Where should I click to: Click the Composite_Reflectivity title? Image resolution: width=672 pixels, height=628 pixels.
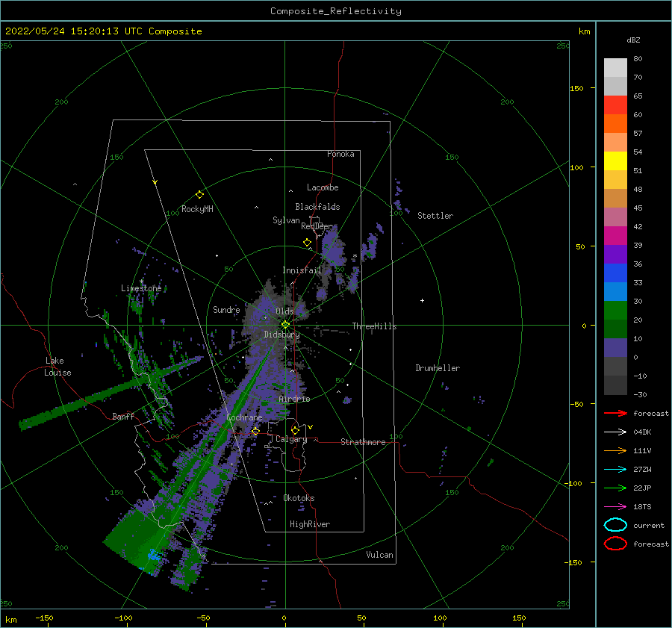point(336,11)
